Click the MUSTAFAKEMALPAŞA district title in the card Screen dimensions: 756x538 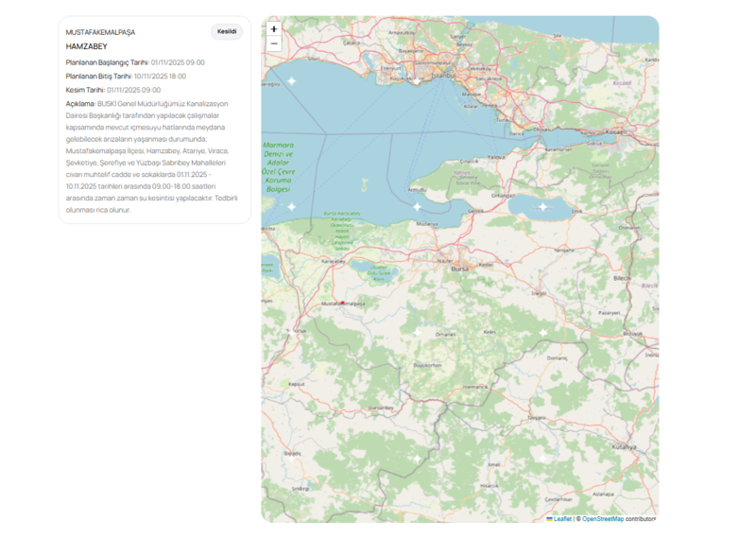click(100, 32)
